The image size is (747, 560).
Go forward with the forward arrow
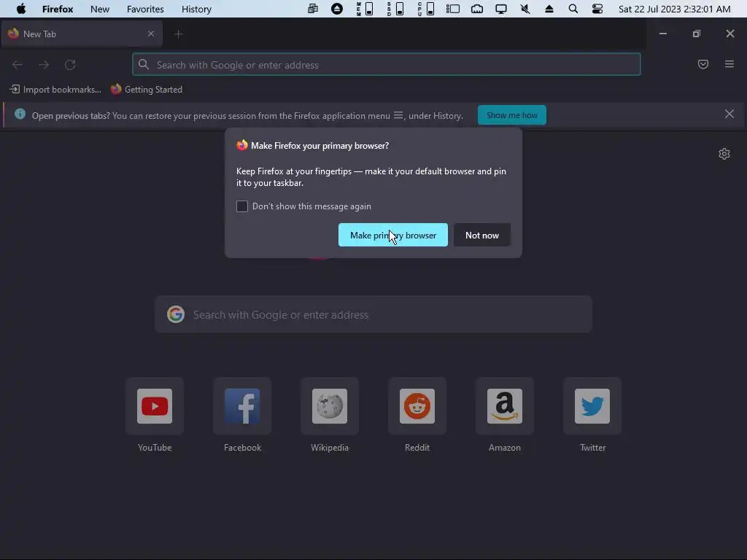pos(44,65)
